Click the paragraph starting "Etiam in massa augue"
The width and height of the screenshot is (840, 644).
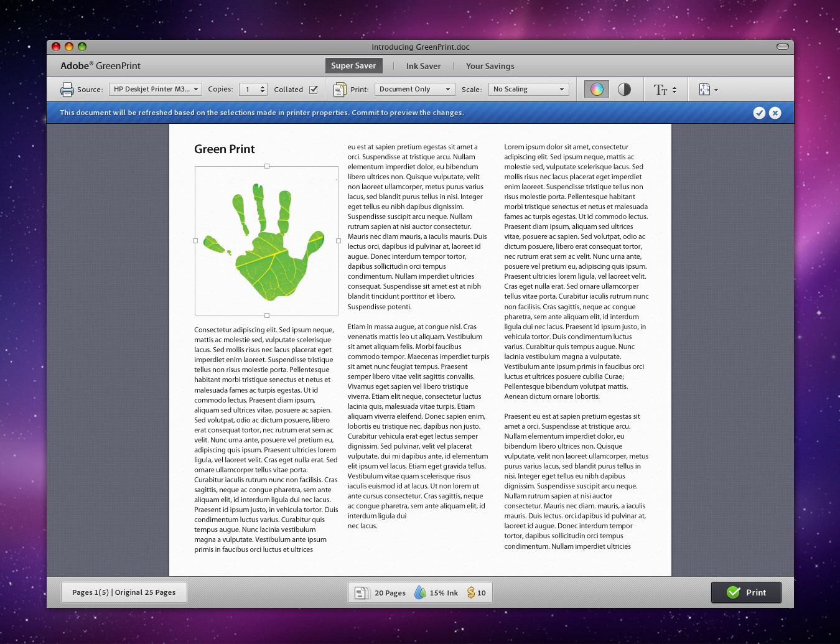click(x=419, y=426)
